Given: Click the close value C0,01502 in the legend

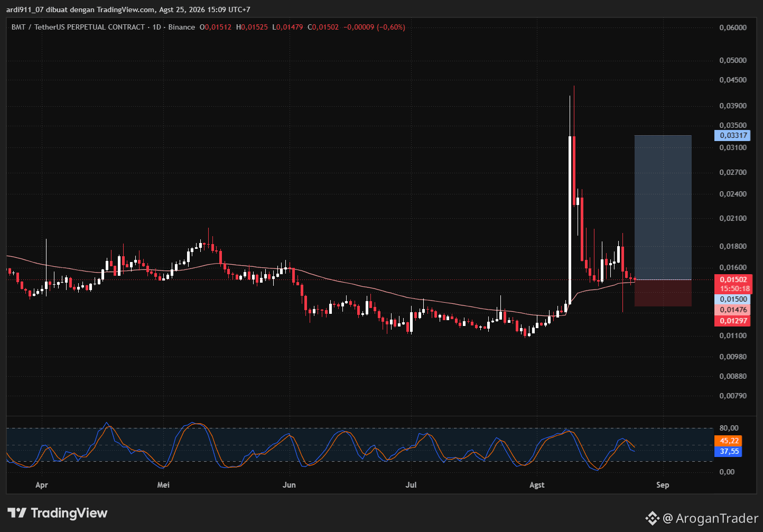Looking at the screenshot, I should tap(323, 27).
